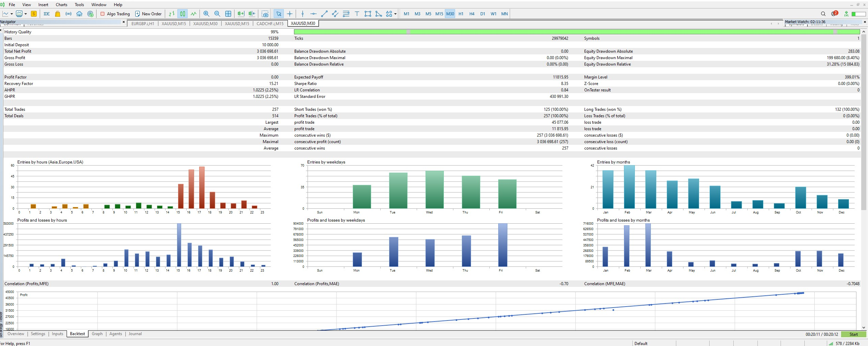Zoom in on the chart
The image size is (868, 346).
(206, 14)
